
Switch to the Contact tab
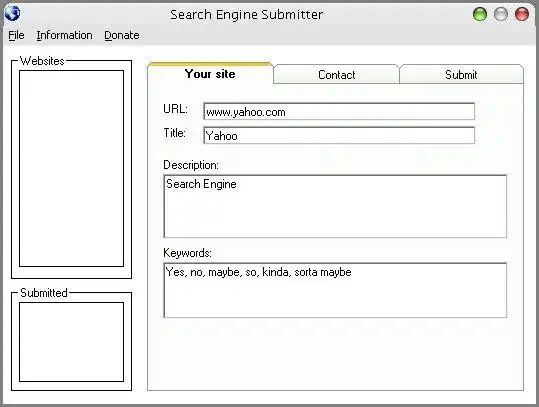[337, 75]
